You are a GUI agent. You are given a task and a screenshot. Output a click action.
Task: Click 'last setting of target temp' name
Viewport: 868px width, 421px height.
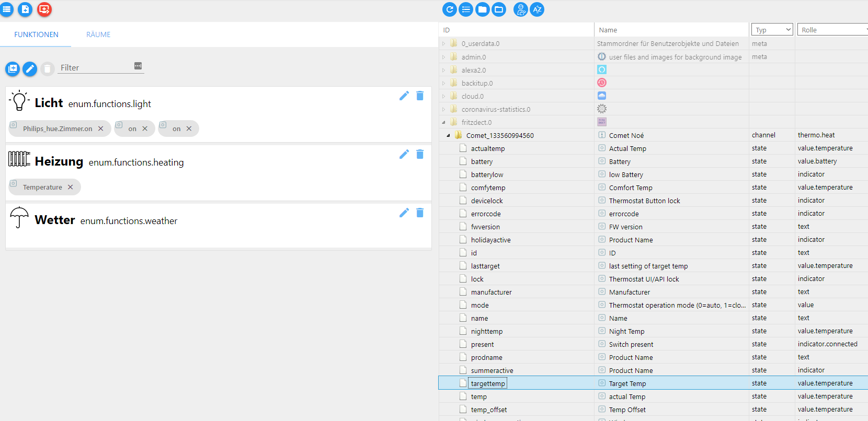[648, 266]
